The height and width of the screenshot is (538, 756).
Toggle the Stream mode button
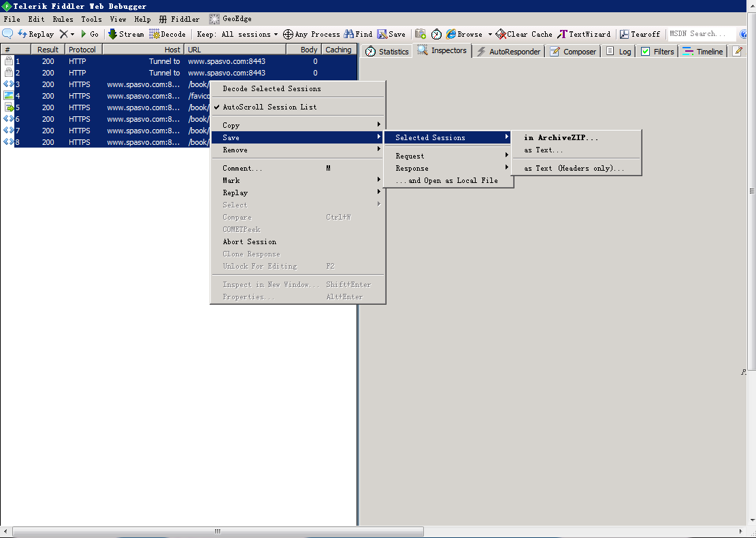(x=126, y=34)
